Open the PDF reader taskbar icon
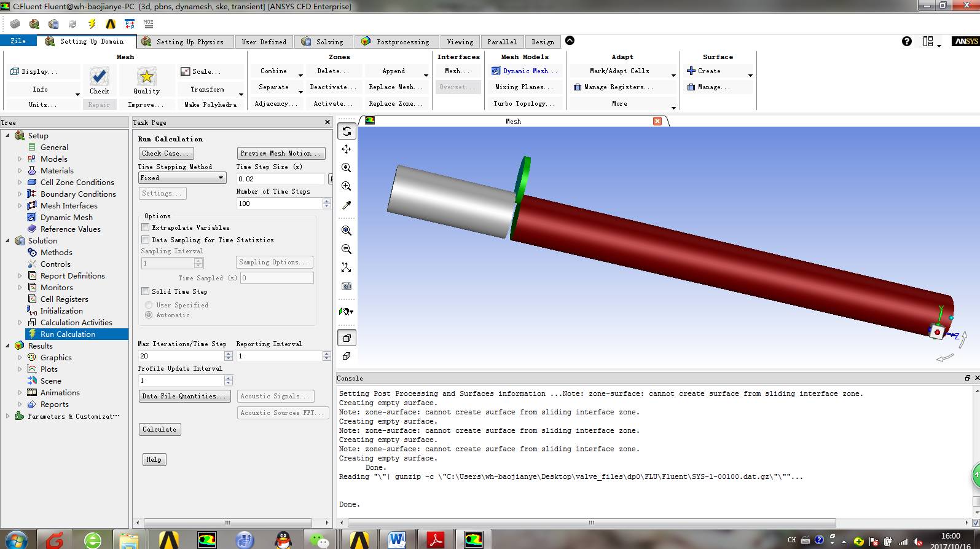The width and height of the screenshot is (980, 549). [435, 540]
